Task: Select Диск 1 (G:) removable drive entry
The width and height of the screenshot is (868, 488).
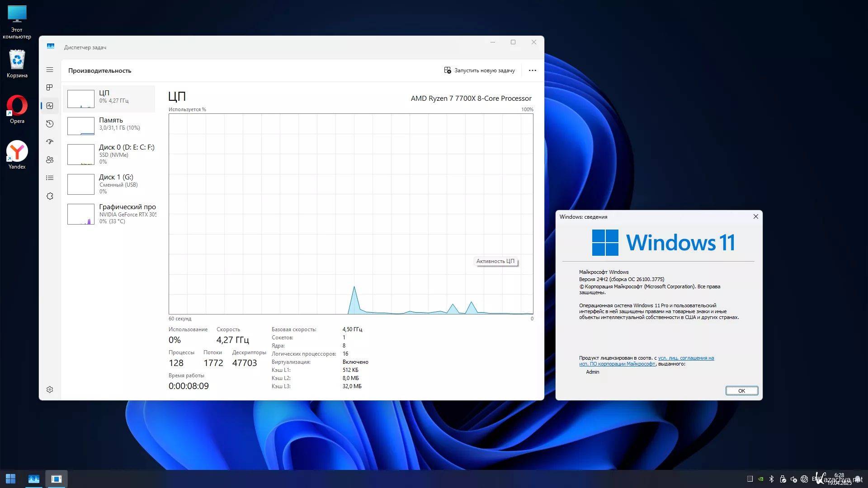Action: (110, 183)
